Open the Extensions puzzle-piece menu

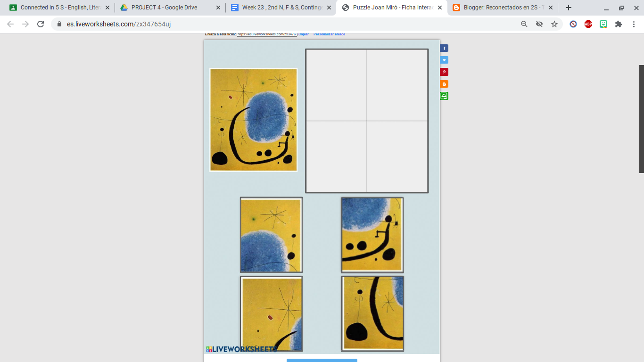(619, 24)
